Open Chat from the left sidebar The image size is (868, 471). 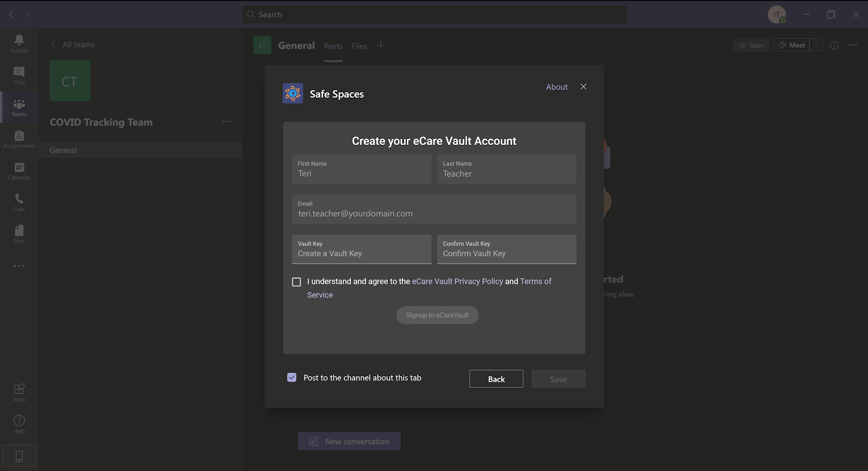pos(19,75)
